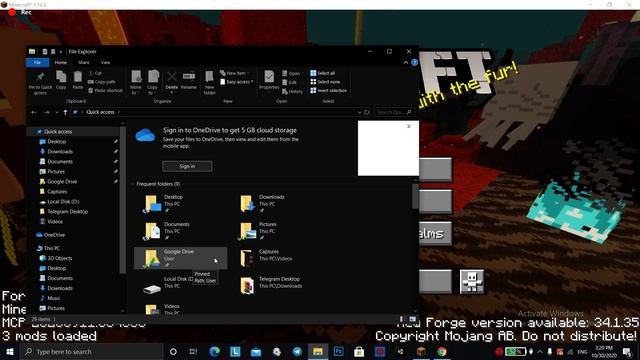Select OneDrive in navigation pane
Image resolution: width=640 pixels, height=360 pixels.
(x=54, y=235)
